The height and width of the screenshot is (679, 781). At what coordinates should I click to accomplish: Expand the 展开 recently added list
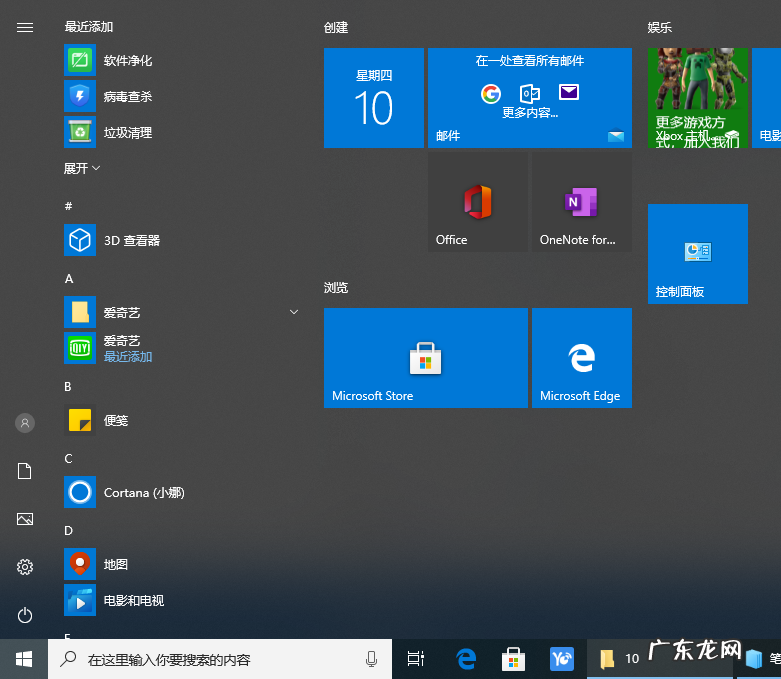tap(82, 168)
